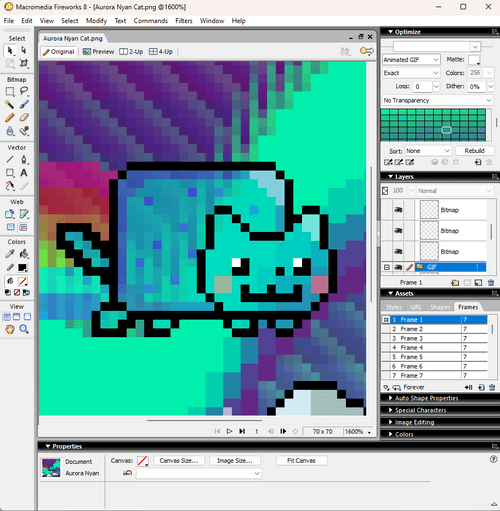Toggle visibility of first Bitmap layer
500x511 pixels.
point(398,210)
